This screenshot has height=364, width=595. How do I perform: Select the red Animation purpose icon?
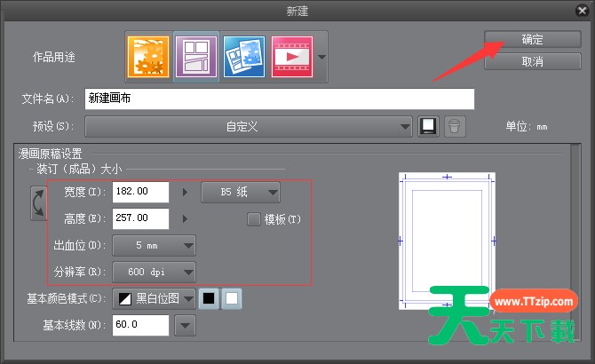[292, 57]
